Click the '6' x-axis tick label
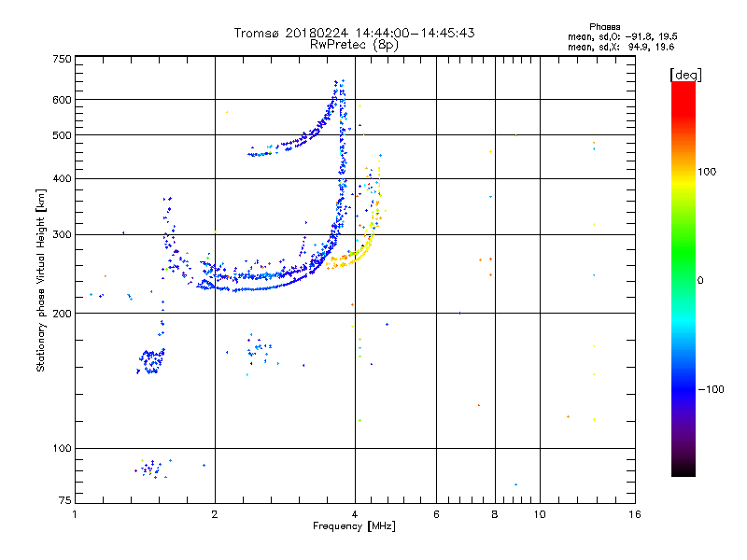The height and width of the screenshot is (560, 747). (x=436, y=514)
